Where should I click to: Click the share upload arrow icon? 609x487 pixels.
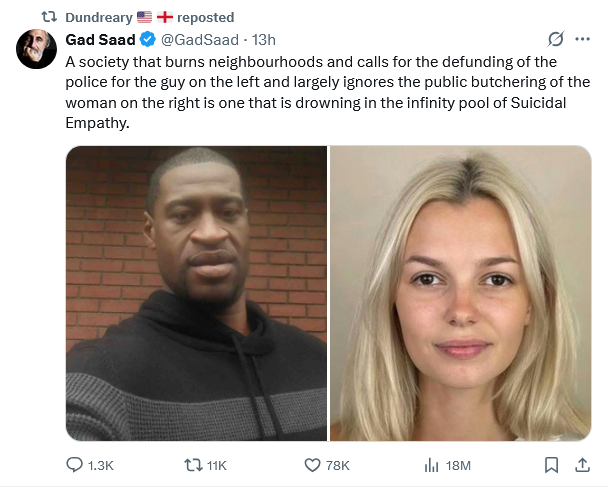tap(582, 465)
